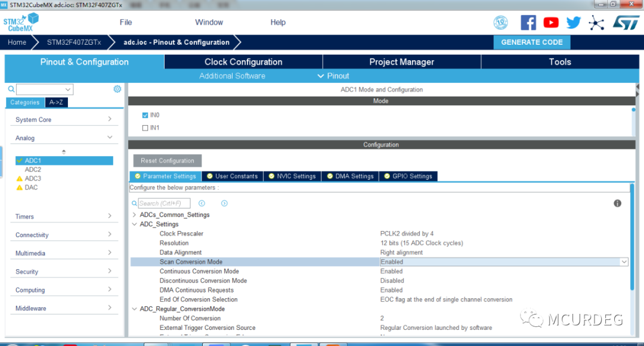
Task: Go to previous search result arrow
Action: pyautogui.click(x=202, y=203)
